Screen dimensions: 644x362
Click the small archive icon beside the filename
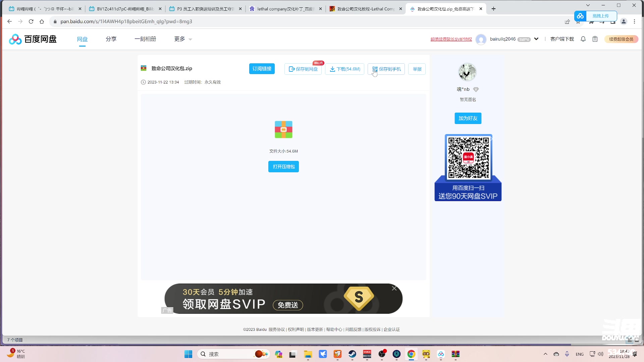[x=144, y=68]
